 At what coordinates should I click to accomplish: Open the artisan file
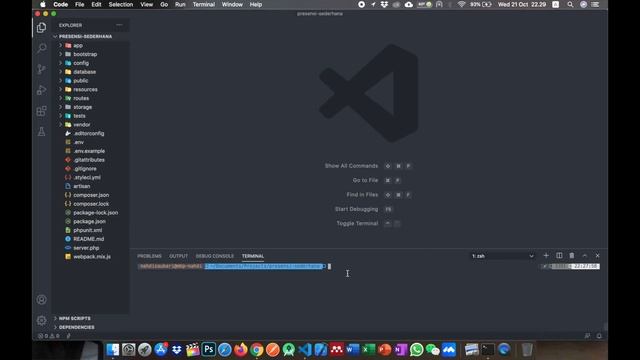(82, 186)
